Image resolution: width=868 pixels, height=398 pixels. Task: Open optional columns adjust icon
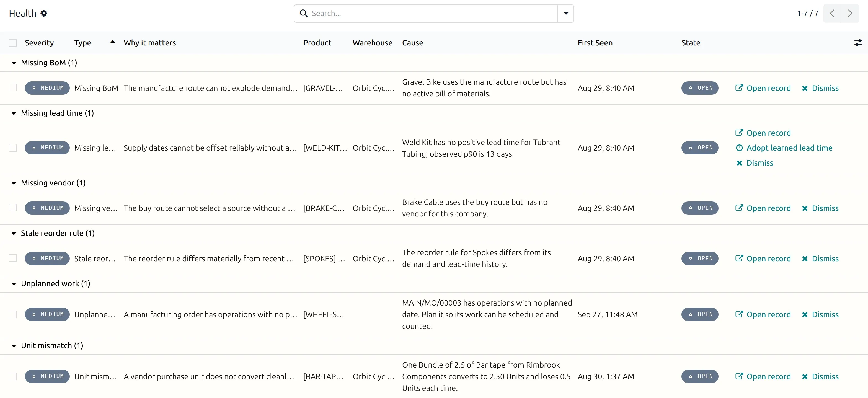click(x=858, y=43)
